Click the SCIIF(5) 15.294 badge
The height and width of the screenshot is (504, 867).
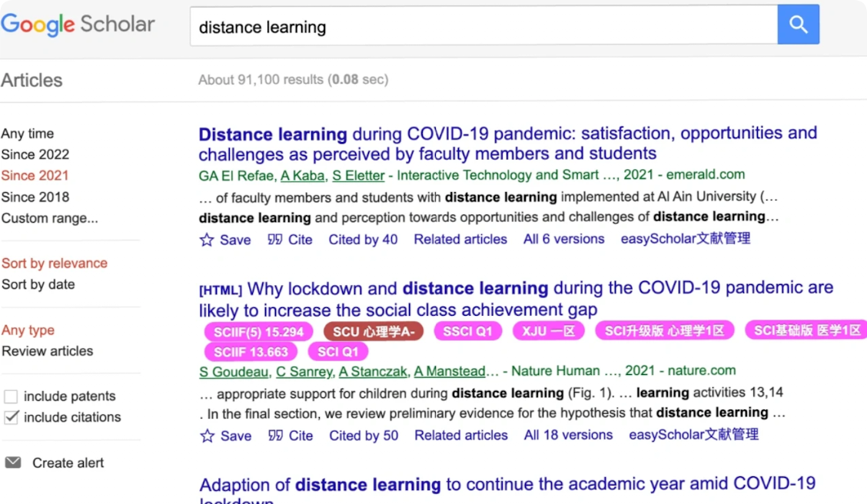point(259,332)
